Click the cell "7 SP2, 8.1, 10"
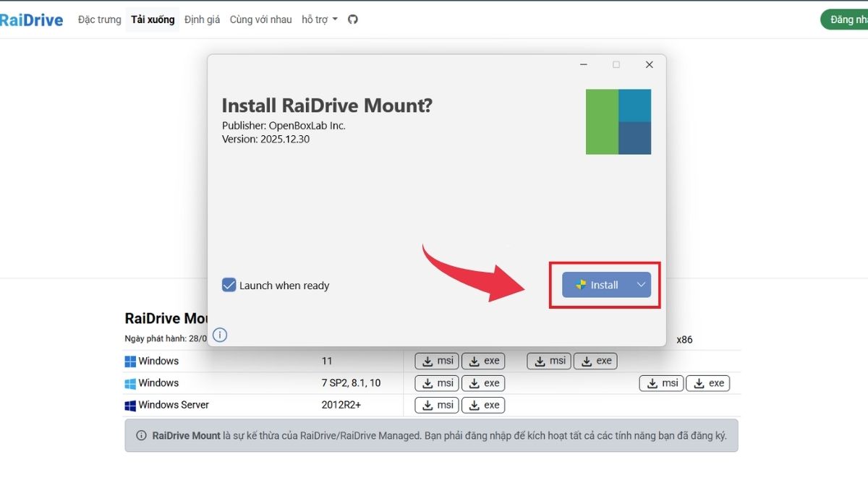The height and width of the screenshot is (488, 868). pos(351,383)
